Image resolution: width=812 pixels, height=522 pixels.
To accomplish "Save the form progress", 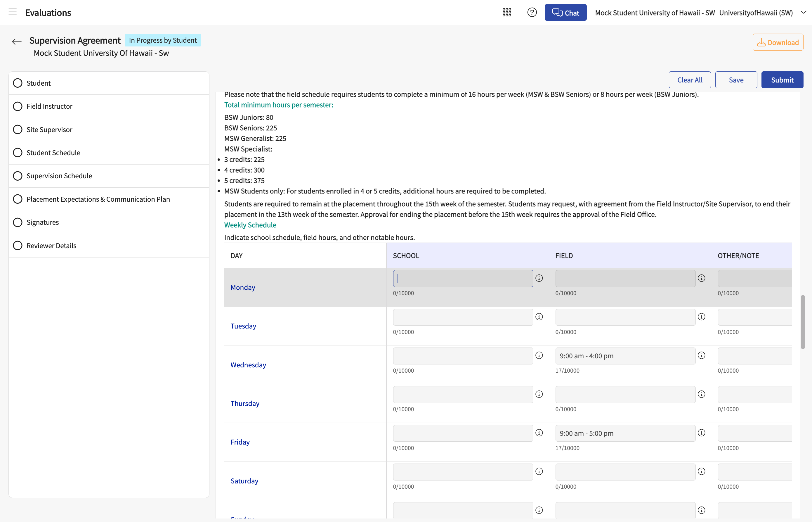I will click(736, 80).
